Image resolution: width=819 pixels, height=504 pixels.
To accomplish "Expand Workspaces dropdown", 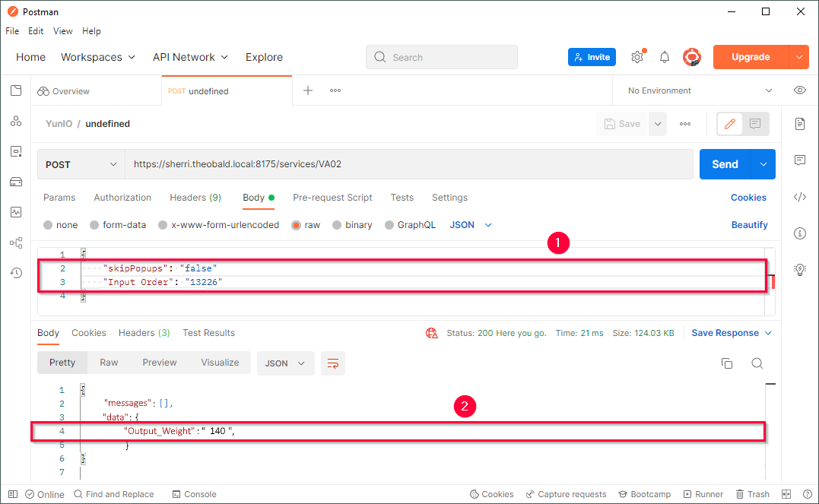I will (x=97, y=57).
